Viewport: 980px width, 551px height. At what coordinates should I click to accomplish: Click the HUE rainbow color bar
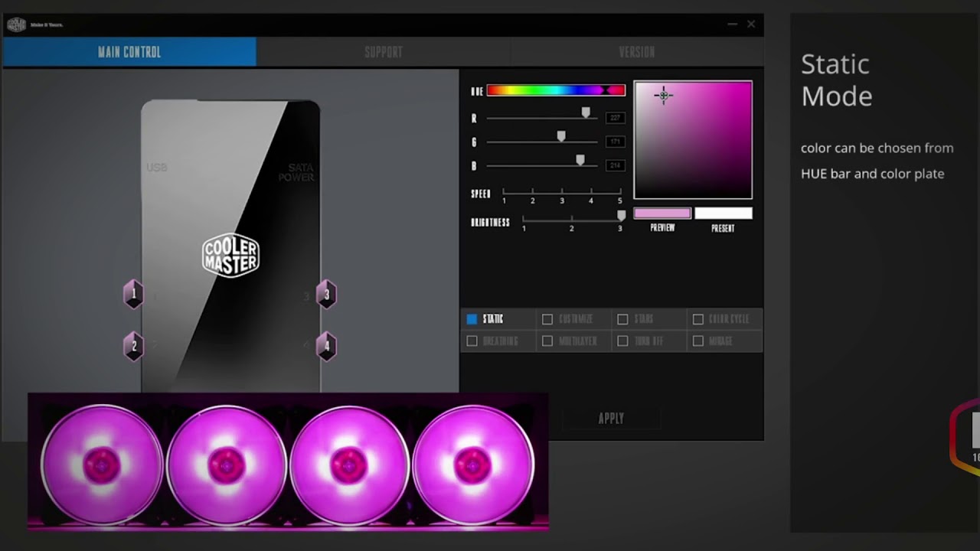coord(556,90)
